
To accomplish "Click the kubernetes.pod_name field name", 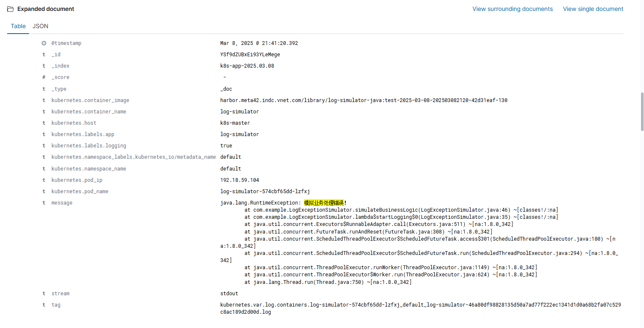I will [x=80, y=192].
